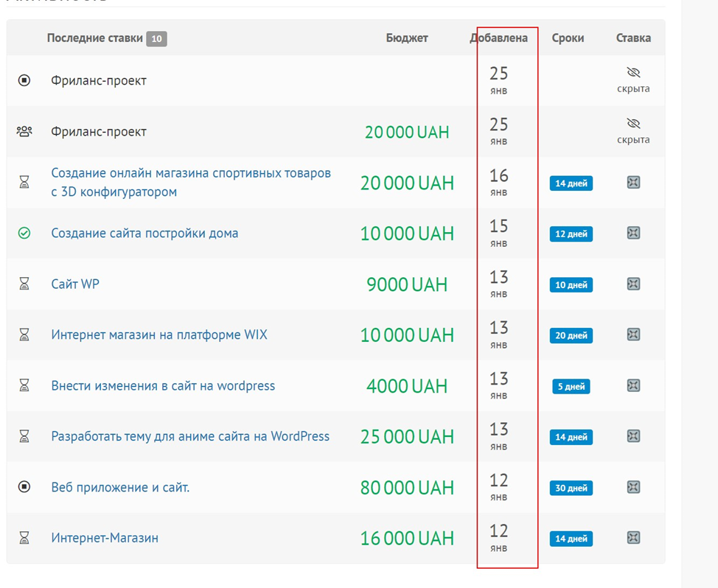Click the group icon beside Фриланс-проект
718x588 pixels.
24,131
